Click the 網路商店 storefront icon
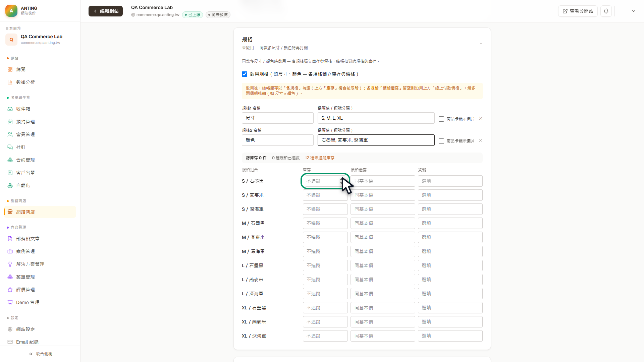The width and height of the screenshot is (644, 362). [x=10, y=212]
